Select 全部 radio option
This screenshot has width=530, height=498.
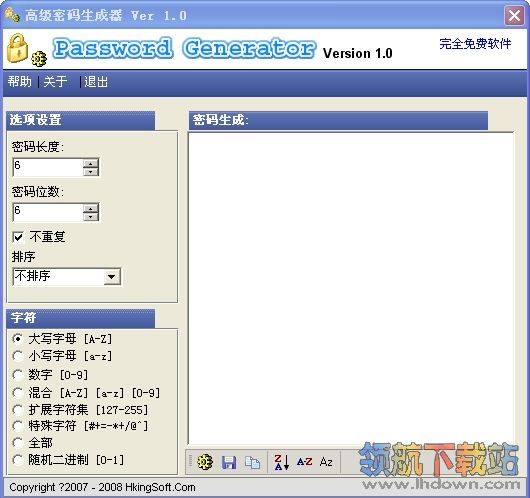(18, 443)
